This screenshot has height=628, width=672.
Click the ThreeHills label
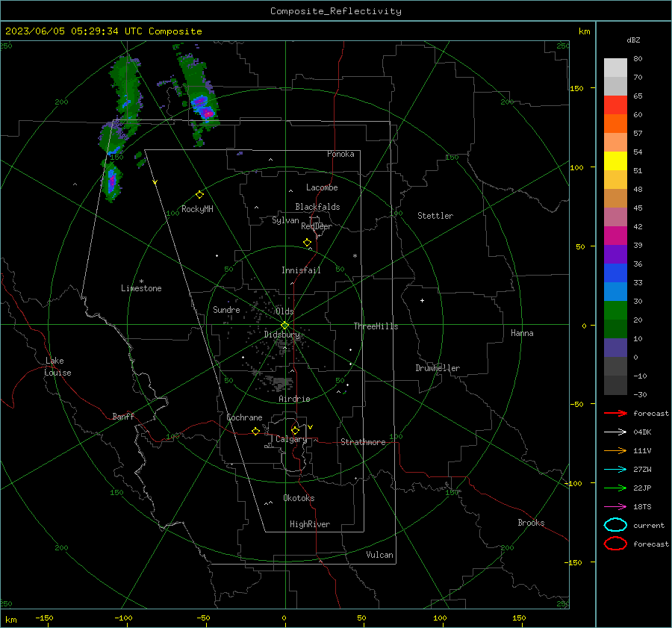(376, 326)
